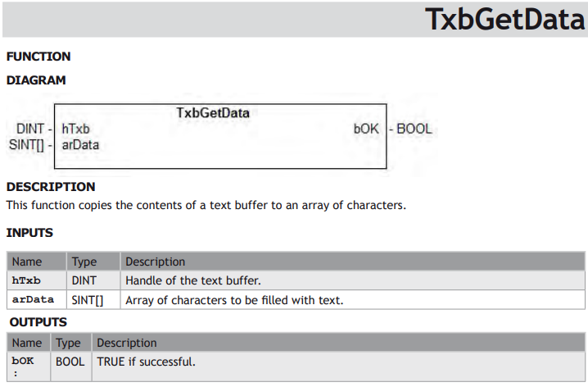588x387 pixels.
Task: Select the arData pin in the diagram
Action: coord(80,145)
